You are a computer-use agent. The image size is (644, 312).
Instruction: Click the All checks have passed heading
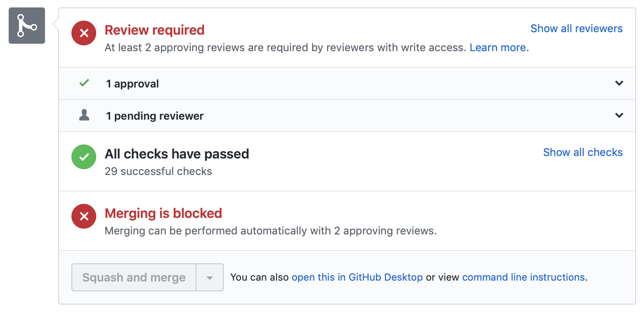(x=177, y=154)
